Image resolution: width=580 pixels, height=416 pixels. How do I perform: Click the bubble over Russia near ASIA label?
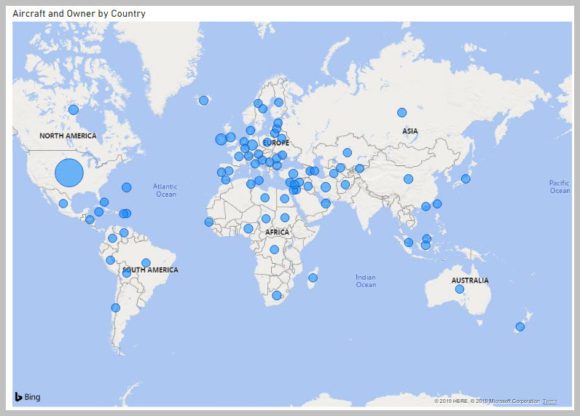(402, 112)
